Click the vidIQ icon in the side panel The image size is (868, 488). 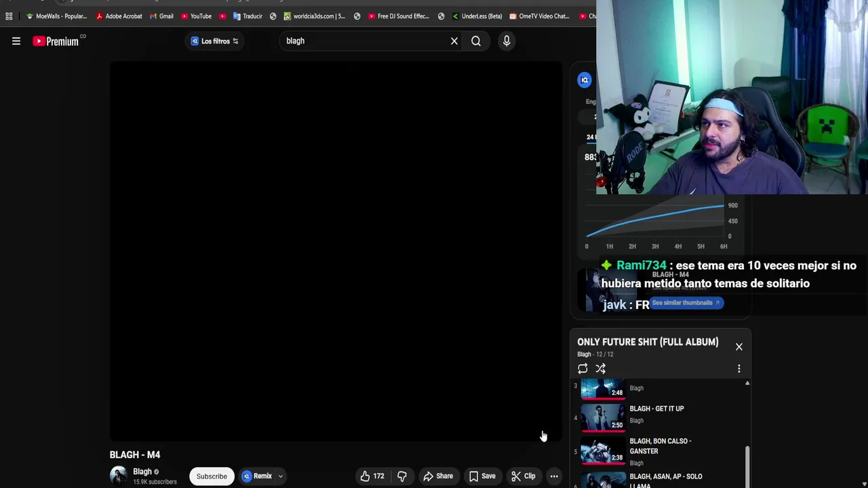(585, 80)
